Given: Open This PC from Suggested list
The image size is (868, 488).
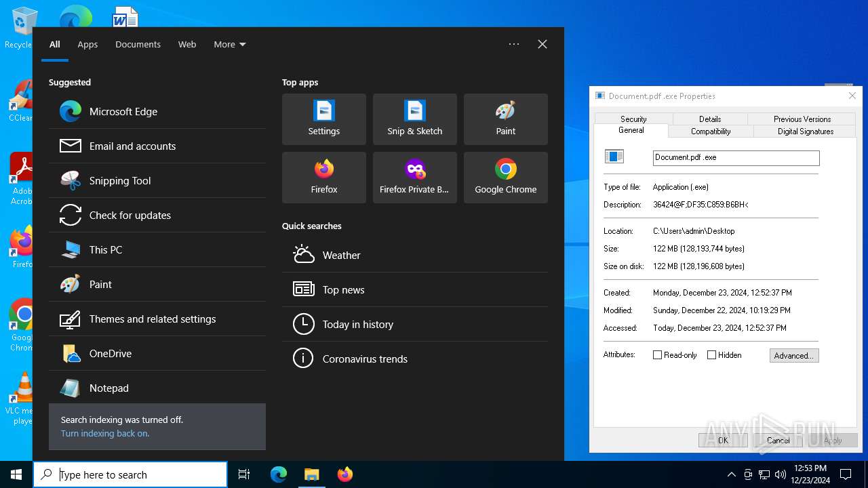Looking at the screenshot, I should pyautogui.click(x=157, y=249).
